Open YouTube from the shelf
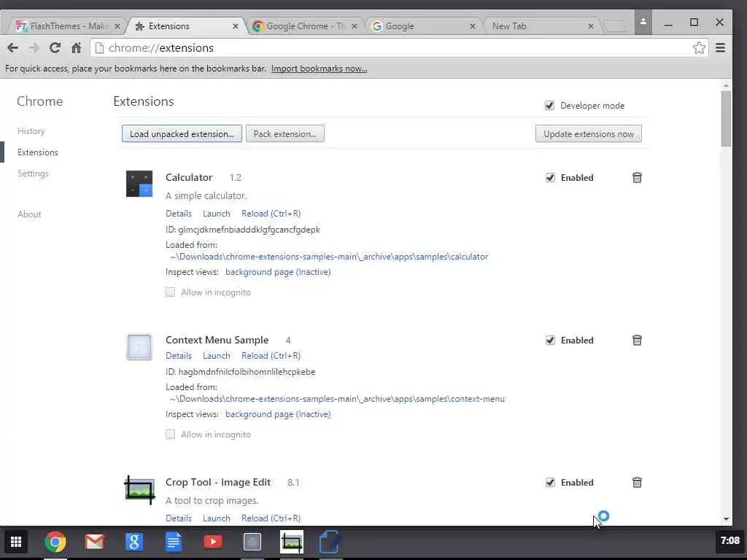The image size is (747, 560). pyautogui.click(x=213, y=542)
